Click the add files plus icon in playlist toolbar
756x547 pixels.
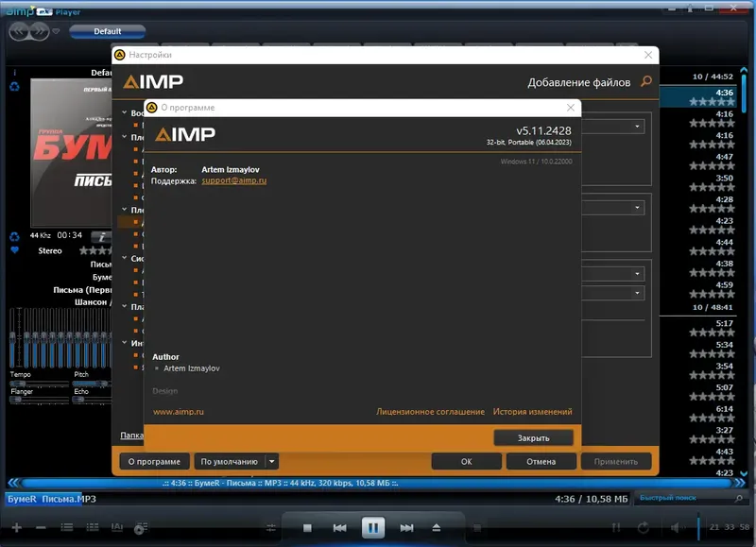16,526
